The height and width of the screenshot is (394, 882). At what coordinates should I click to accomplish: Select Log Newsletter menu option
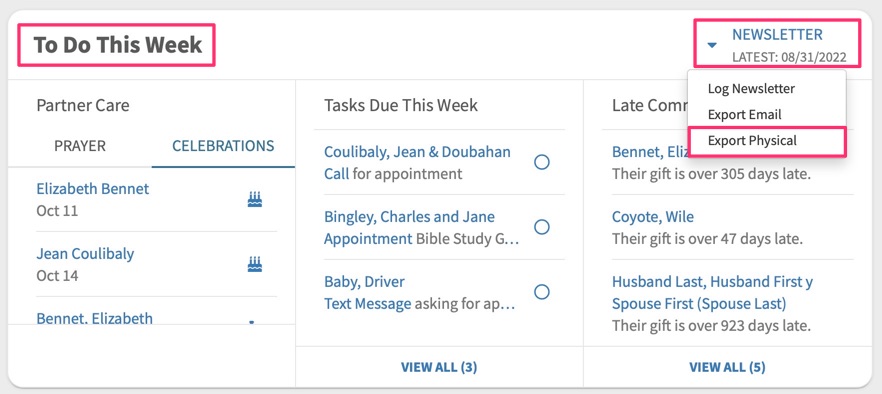pyautogui.click(x=751, y=89)
